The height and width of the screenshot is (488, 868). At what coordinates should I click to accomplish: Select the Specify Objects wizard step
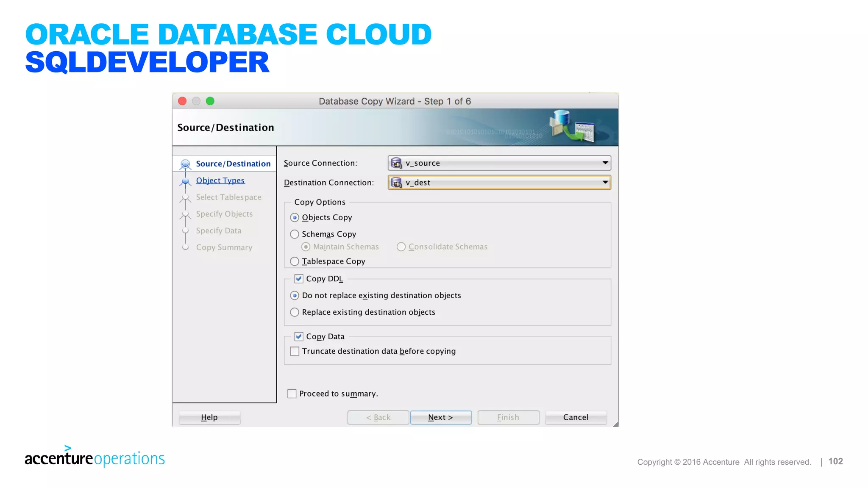(x=224, y=214)
